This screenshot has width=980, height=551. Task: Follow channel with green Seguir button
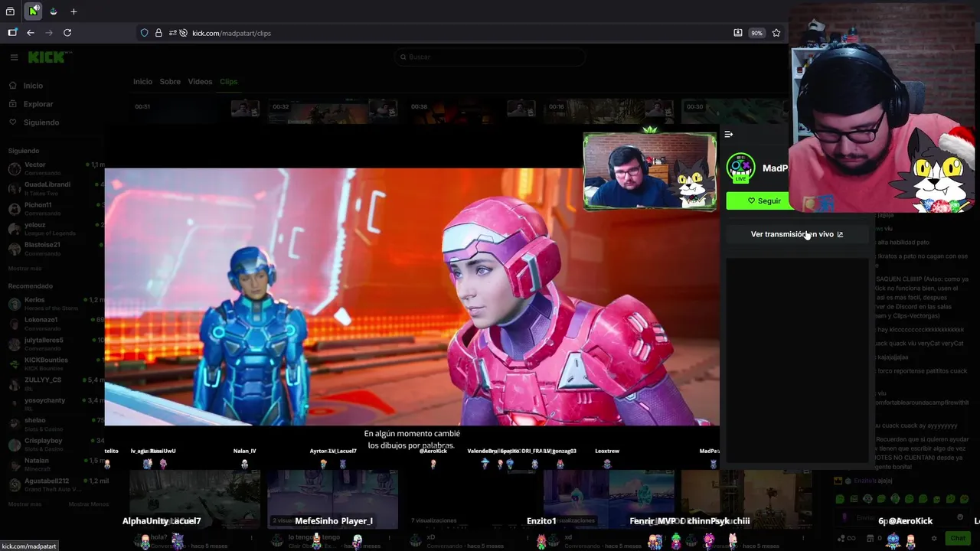click(757, 201)
